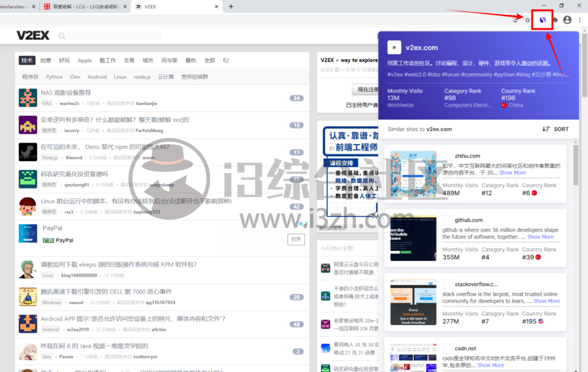Switch to the LCG browser tab
588x372 pixels.
pos(86,7)
